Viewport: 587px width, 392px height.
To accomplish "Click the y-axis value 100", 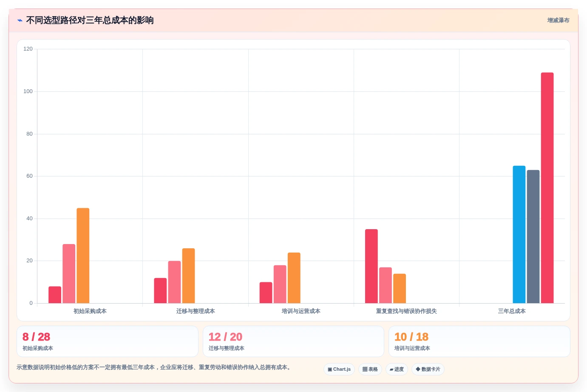I will point(28,91).
